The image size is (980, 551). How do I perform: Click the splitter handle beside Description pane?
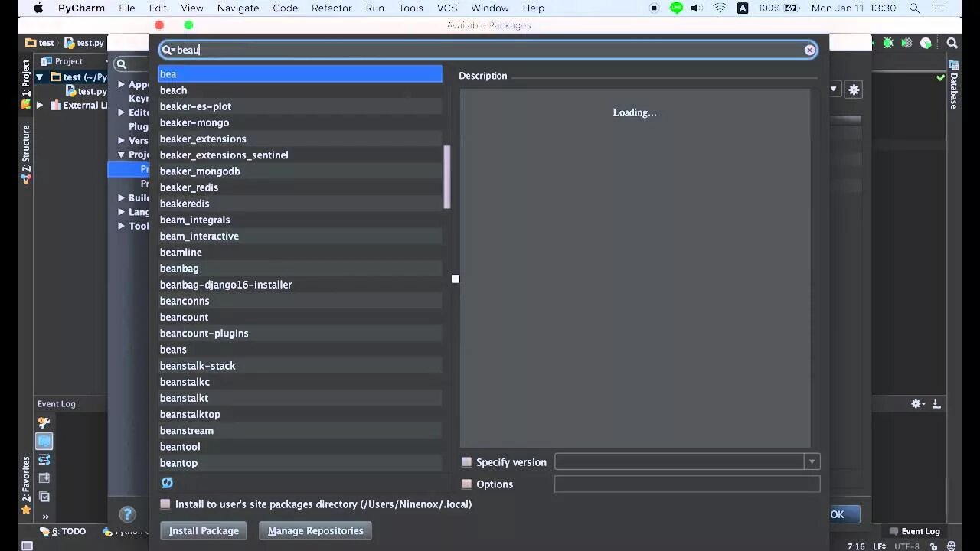[456, 279]
